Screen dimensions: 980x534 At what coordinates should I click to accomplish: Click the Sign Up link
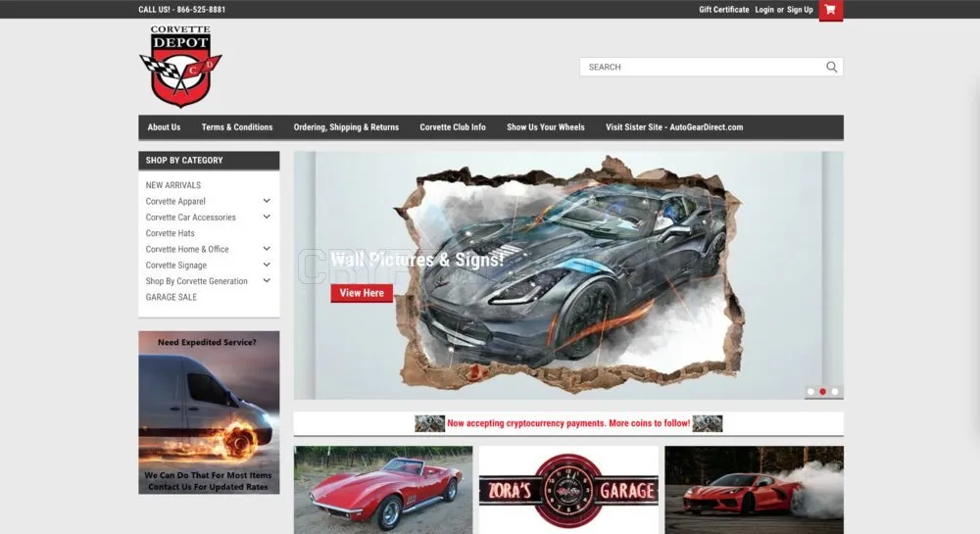(800, 10)
